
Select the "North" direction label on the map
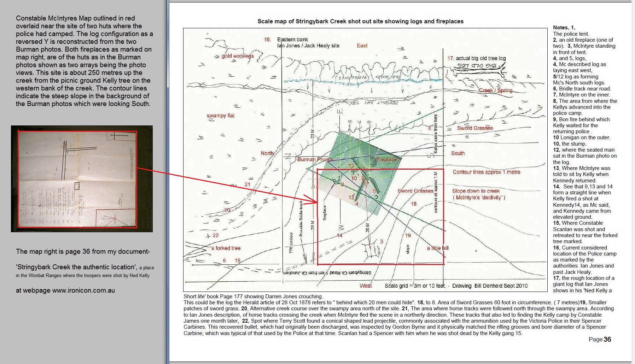tap(267, 153)
